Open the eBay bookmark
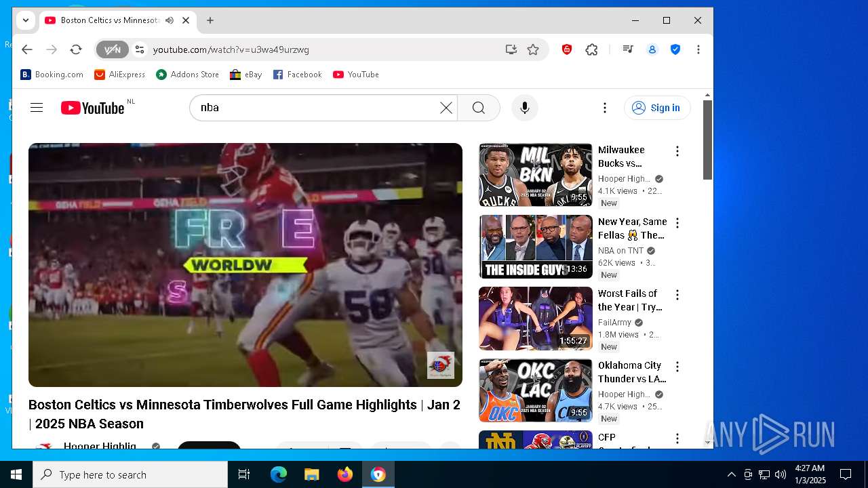 (x=246, y=75)
